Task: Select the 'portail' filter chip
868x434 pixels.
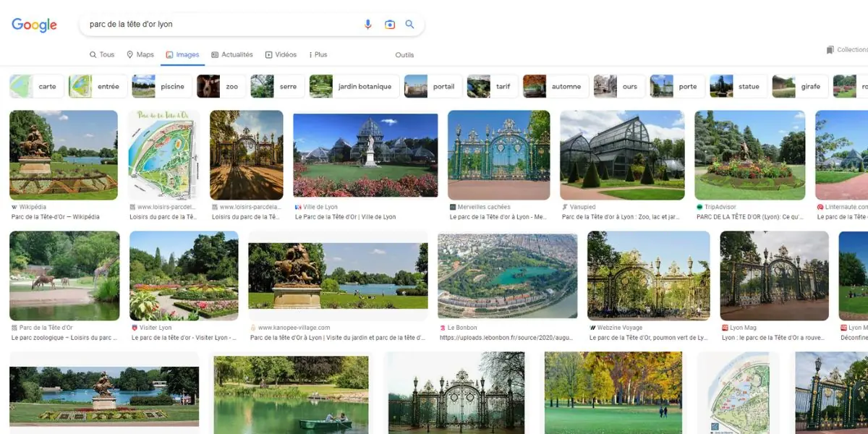Action: pos(433,86)
